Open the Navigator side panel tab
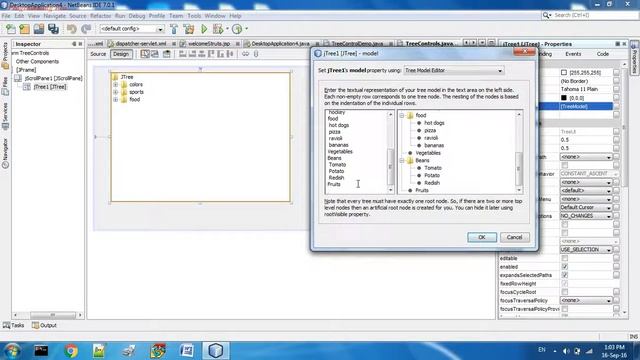Image resolution: width=640 pixels, height=360 pixels. pyautogui.click(x=5, y=153)
